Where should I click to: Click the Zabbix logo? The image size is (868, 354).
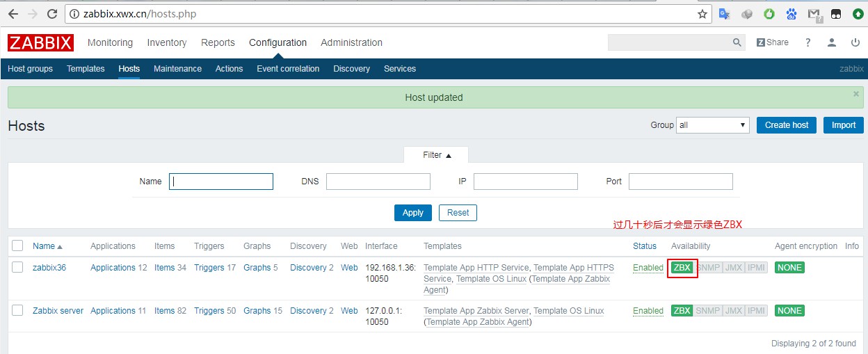tap(40, 42)
